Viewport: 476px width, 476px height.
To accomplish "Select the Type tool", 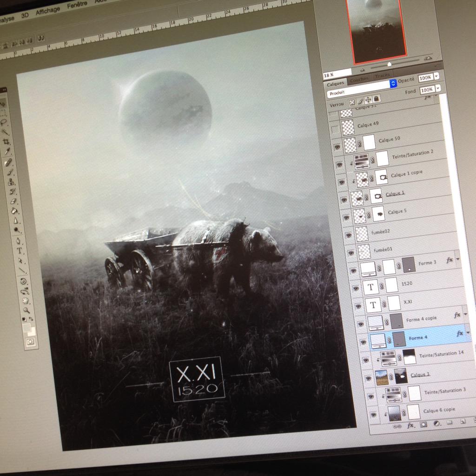I will pos(20,251).
